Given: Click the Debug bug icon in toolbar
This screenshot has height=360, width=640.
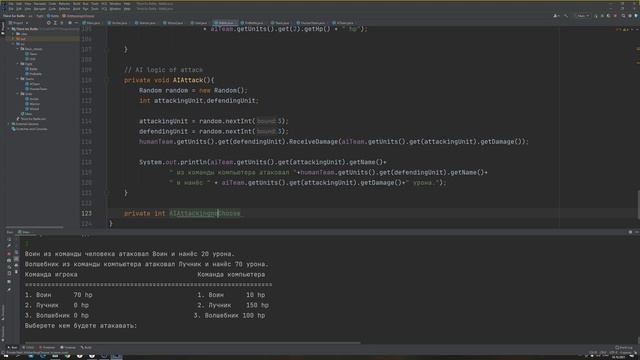Looking at the screenshot, I should (602, 16).
